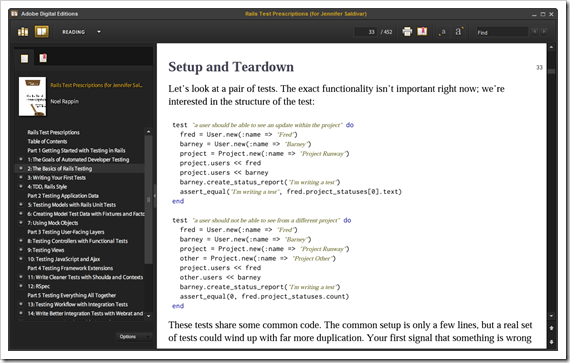Go to next page with down arrow icon
This screenshot has height=363, width=570.
[551, 342]
